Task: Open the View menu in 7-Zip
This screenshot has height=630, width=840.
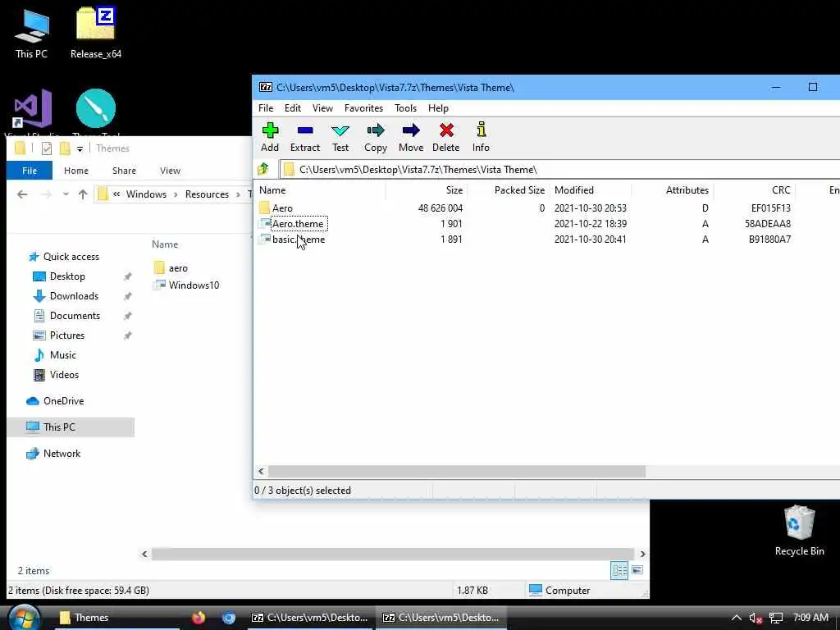Action: (x=322, y=108)
